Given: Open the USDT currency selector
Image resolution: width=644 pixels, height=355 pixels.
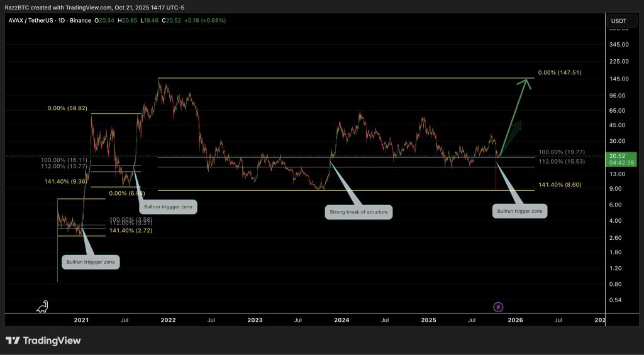Looking at the screenshot, I should point(619,21).
